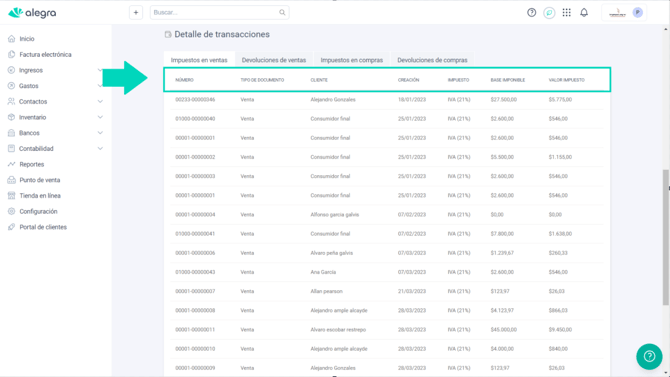Open the chat bubble icon in header
Image resolution: width=670 pixels, height=377 pixels.
pos(549,13)
